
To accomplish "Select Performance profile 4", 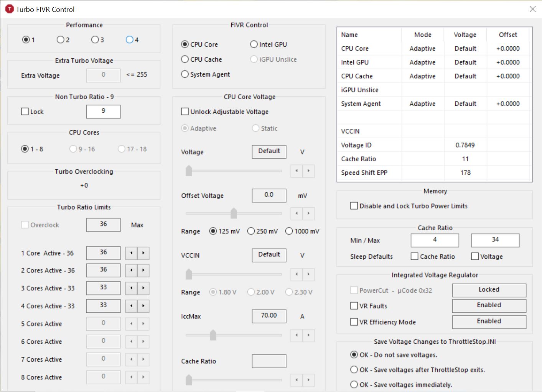I will 129,39.
